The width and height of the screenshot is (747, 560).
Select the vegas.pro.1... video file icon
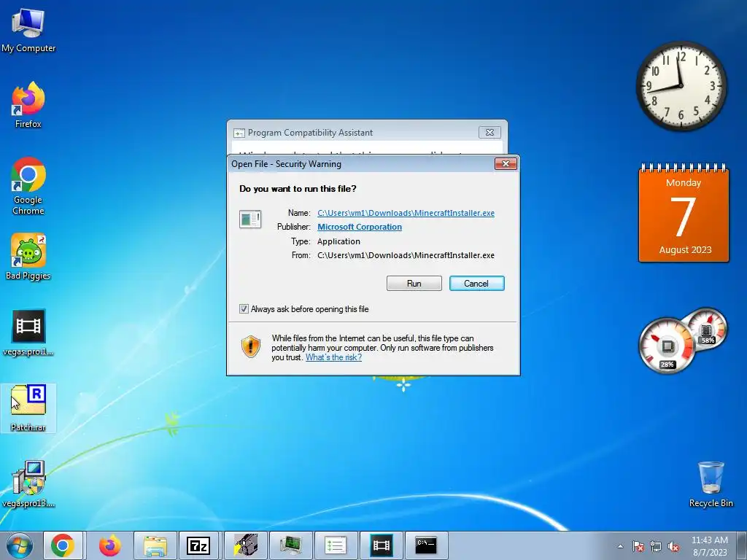coord(28,332)
